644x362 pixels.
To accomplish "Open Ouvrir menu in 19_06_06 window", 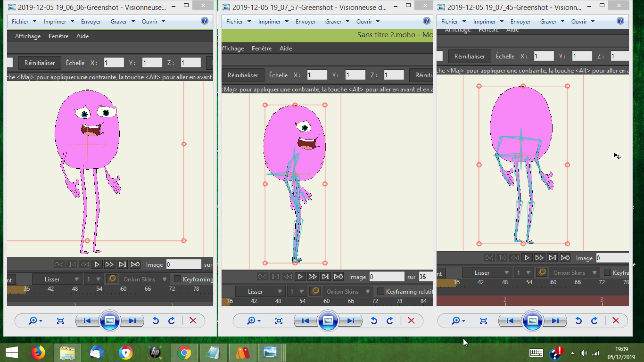I will tap(153, 22).
